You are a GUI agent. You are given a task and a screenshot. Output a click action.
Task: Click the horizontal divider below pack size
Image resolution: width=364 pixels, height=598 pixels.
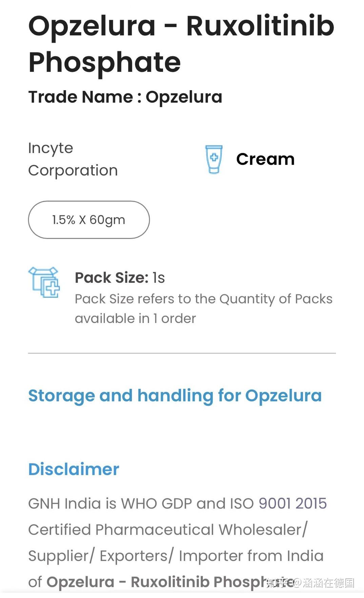coord(182,353)
